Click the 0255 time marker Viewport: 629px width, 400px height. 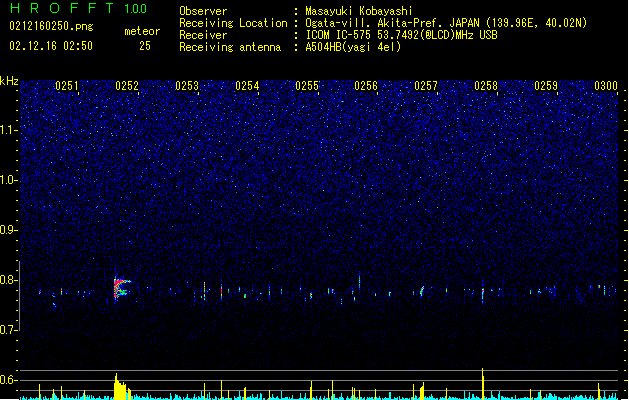tap(307, 86)
